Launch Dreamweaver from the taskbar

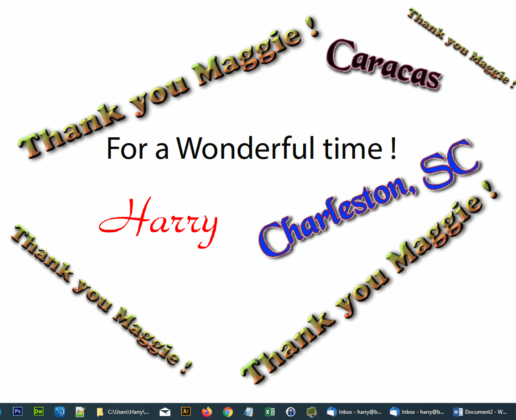click(x=39, y=412)
